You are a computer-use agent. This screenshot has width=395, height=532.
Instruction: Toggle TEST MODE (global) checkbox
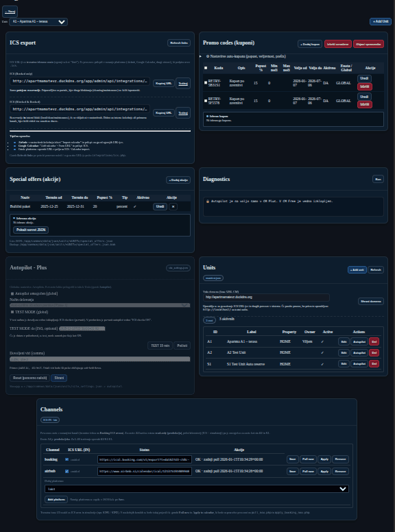point(12,312)
